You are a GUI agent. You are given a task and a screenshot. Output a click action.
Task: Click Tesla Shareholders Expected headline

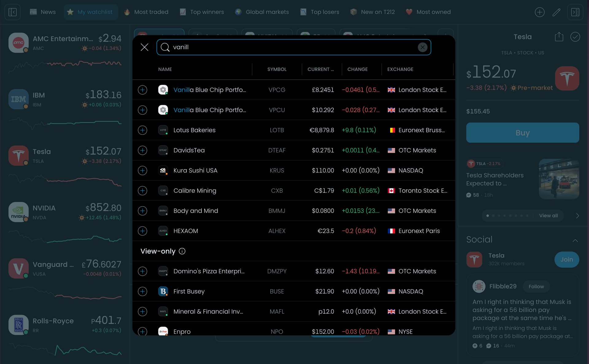tap(495, 179)
